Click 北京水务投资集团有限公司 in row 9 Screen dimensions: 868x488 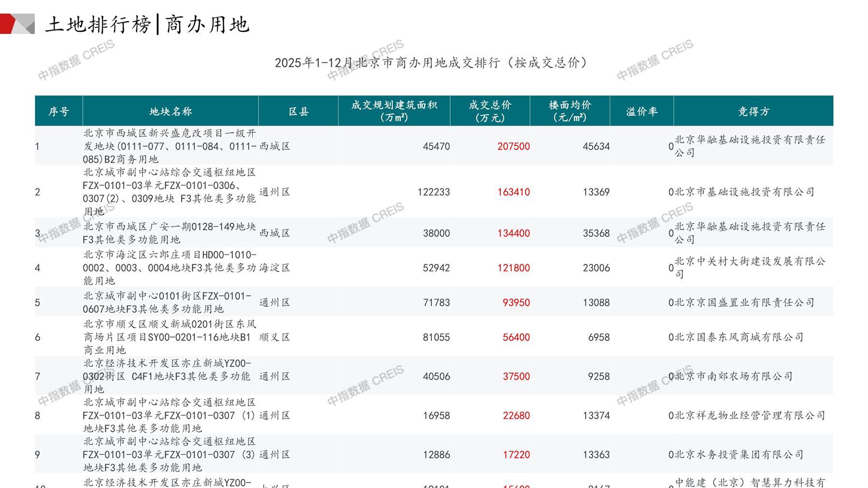point(739,455)
